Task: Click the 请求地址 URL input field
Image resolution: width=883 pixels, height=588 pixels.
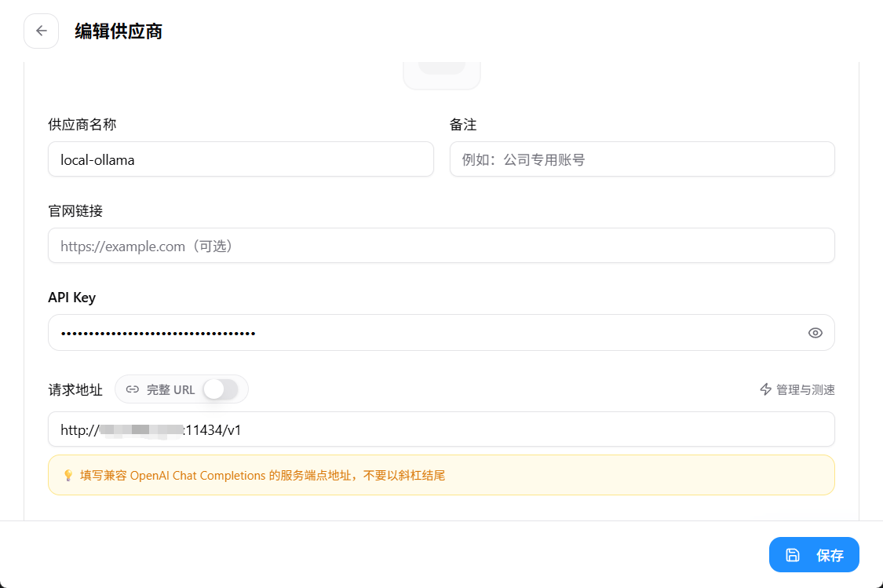Action: (441, 429)
